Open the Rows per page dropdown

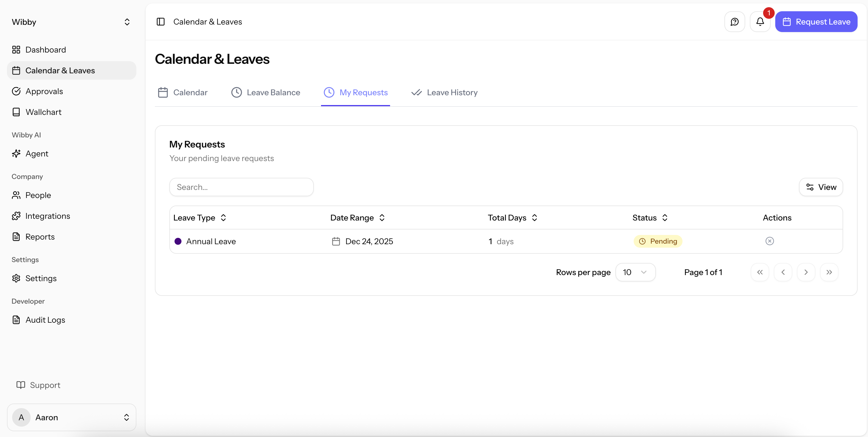[635, 272]
